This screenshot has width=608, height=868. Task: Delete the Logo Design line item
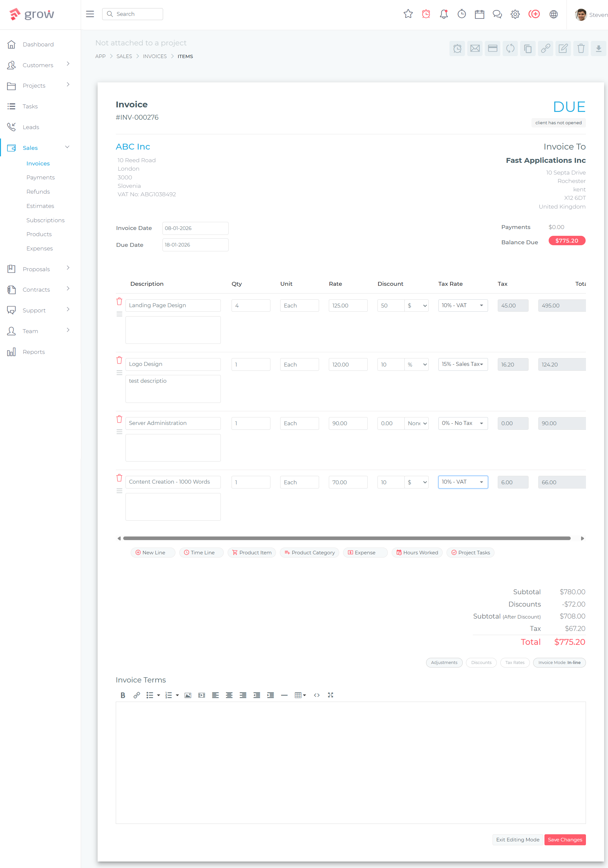coord(119,360)
